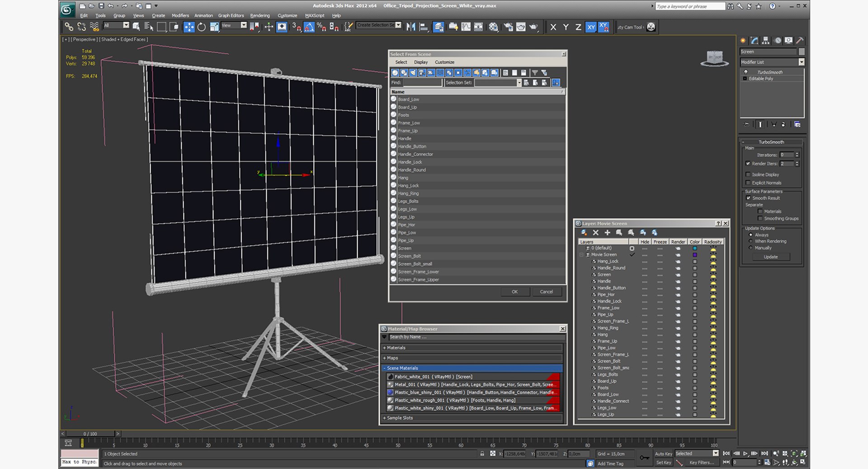
Task: Delete layer using X icon in Layer dialog
Action: click(595, 233)
